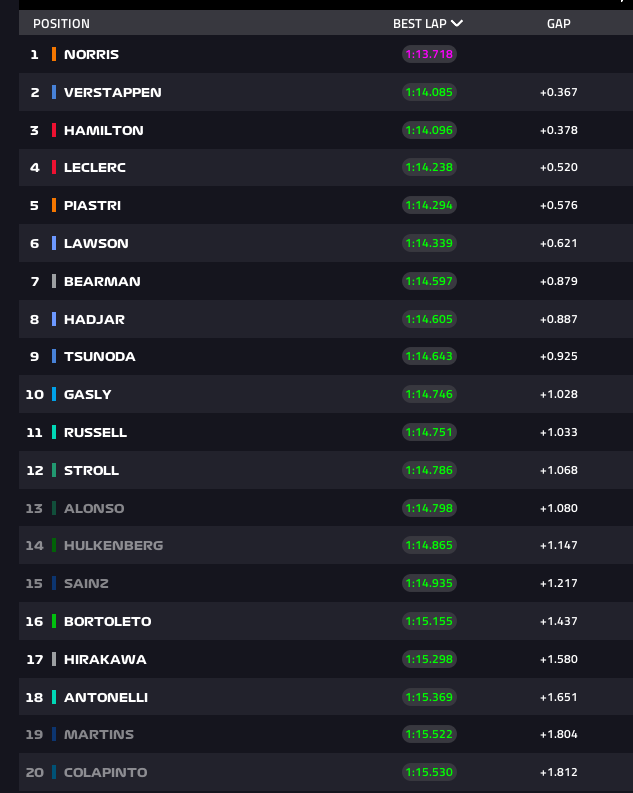Image resolution: width=633 pixels, height=793 pixels.
Task: Select Colapinto's 1:15.530 lap time badge
Action: click(429, 772)
